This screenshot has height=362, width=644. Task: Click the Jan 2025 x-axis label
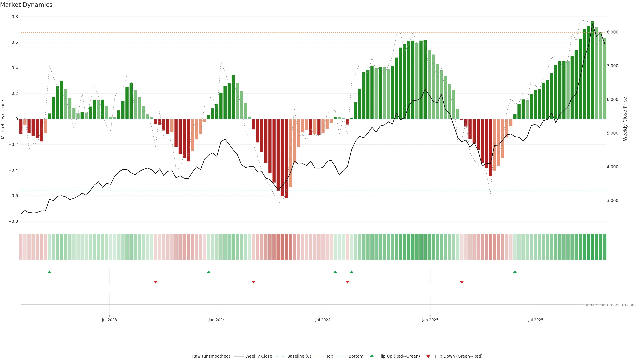[430, 320]
